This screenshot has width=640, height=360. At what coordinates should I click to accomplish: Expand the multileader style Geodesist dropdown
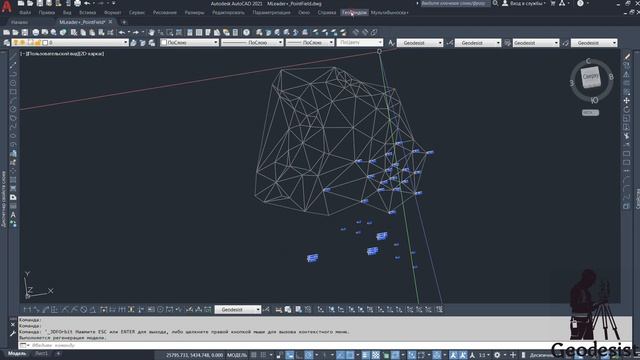[x=614, y=42]
